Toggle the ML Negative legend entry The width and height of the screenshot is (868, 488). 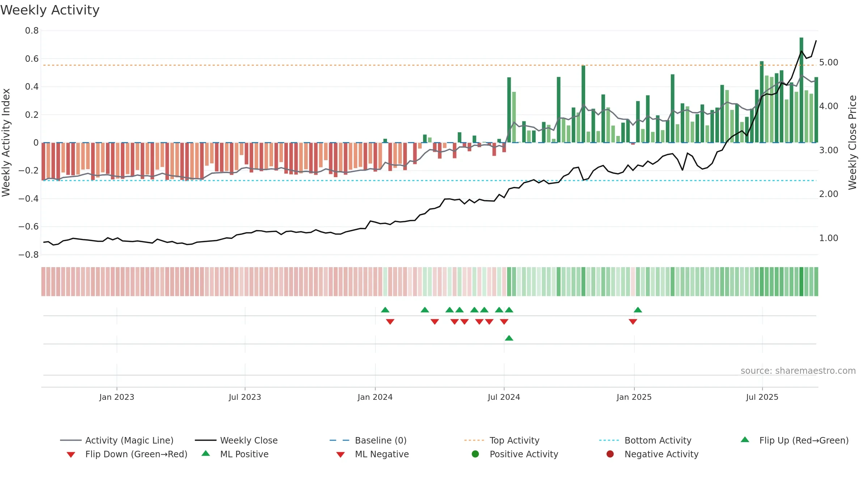coord(372,454)
